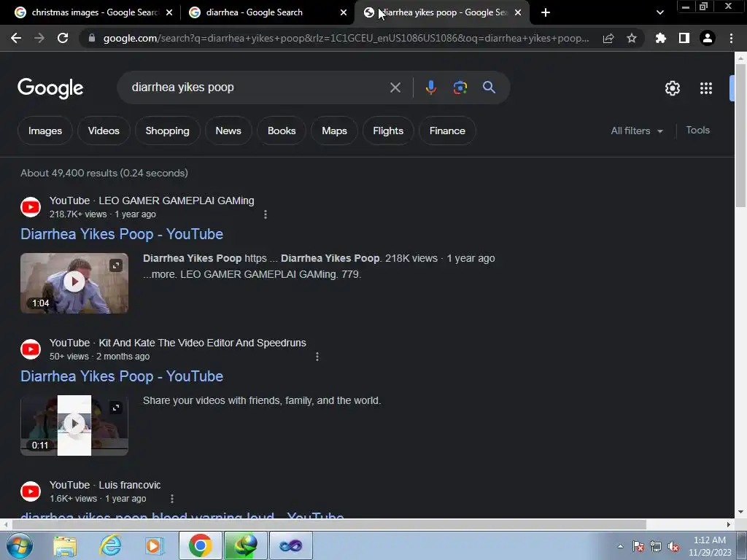Click the scroll-down arrow of the page
Screen dimensions: 747x560
pos(741,513)
